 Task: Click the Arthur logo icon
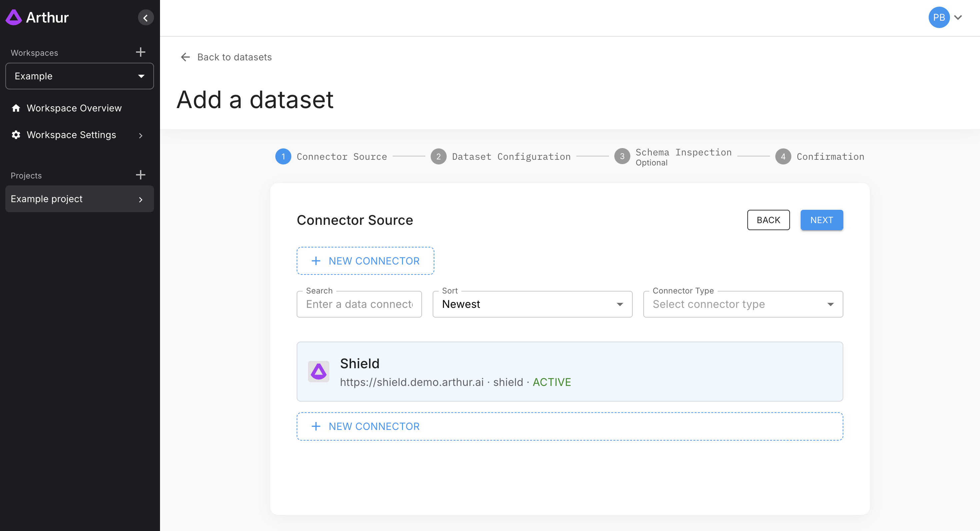click(x=14, y=17)
